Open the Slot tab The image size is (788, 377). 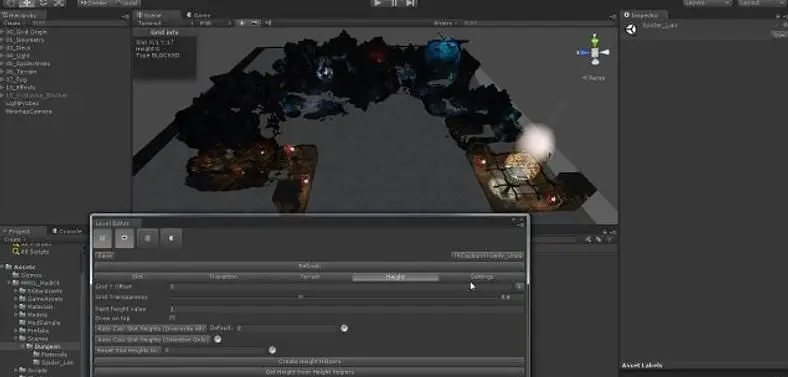[x=137, y=277]
